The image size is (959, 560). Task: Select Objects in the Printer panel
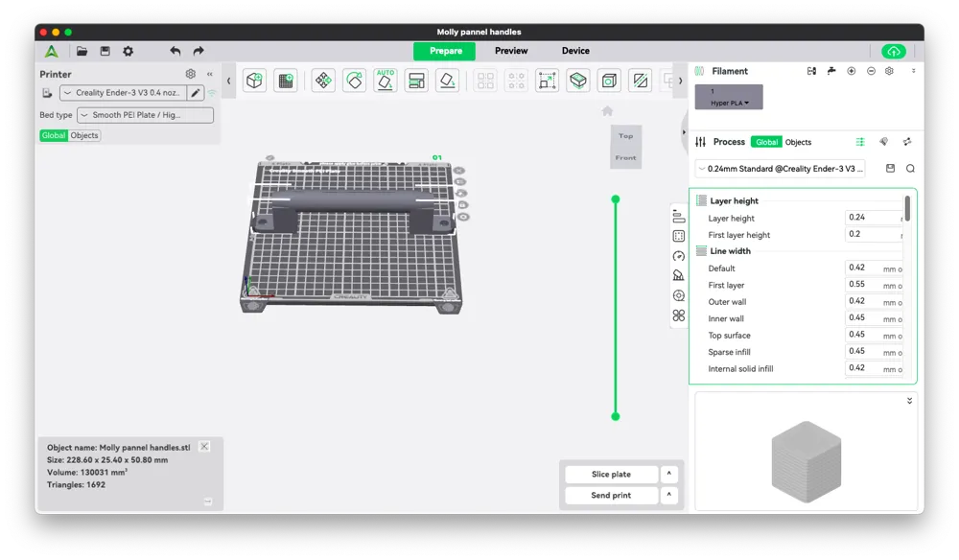pyautogui.click(x=84, y=135)
